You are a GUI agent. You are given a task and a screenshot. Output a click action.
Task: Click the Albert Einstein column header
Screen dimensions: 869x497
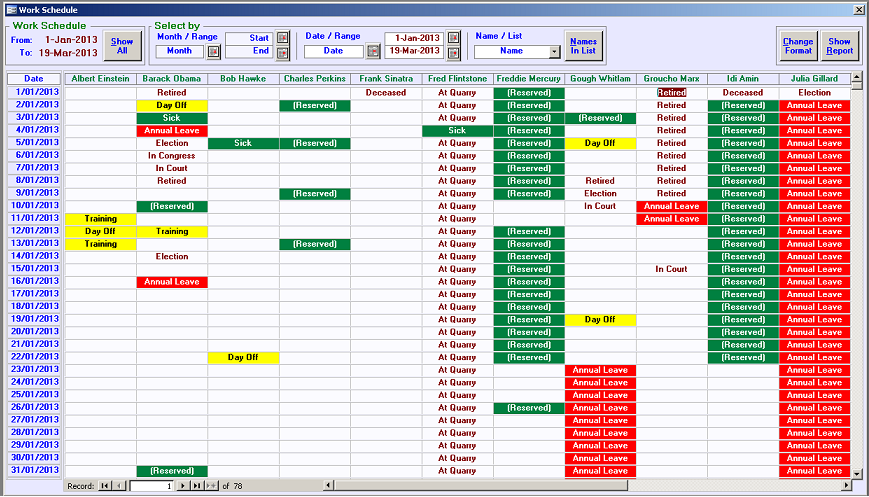100,79
